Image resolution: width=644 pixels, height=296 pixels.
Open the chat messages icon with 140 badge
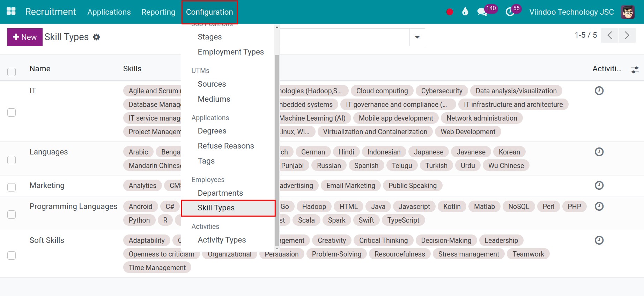click(x=482, y=12)
